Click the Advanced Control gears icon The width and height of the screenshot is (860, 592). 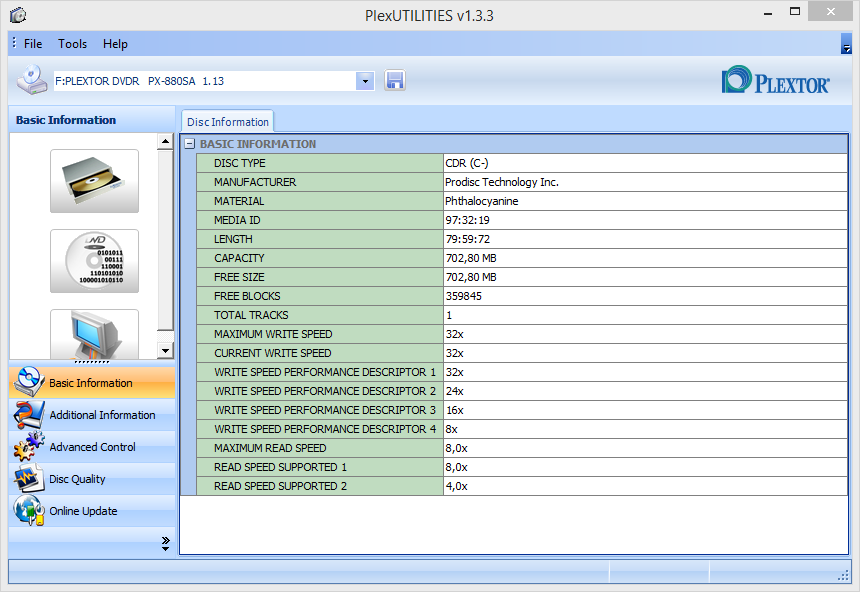(x=29, y=446)
